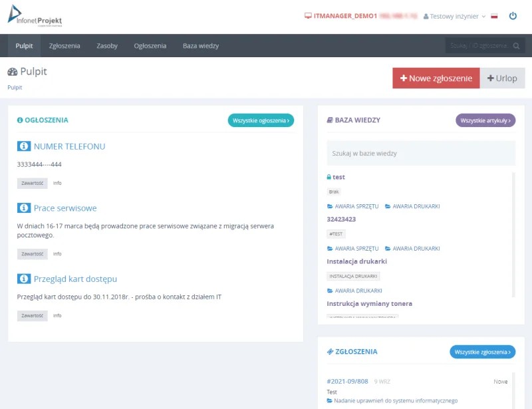532x409 pixels.
Task: Click info icon beside Przegląd kart dostępu
Action: coord(24,279)
